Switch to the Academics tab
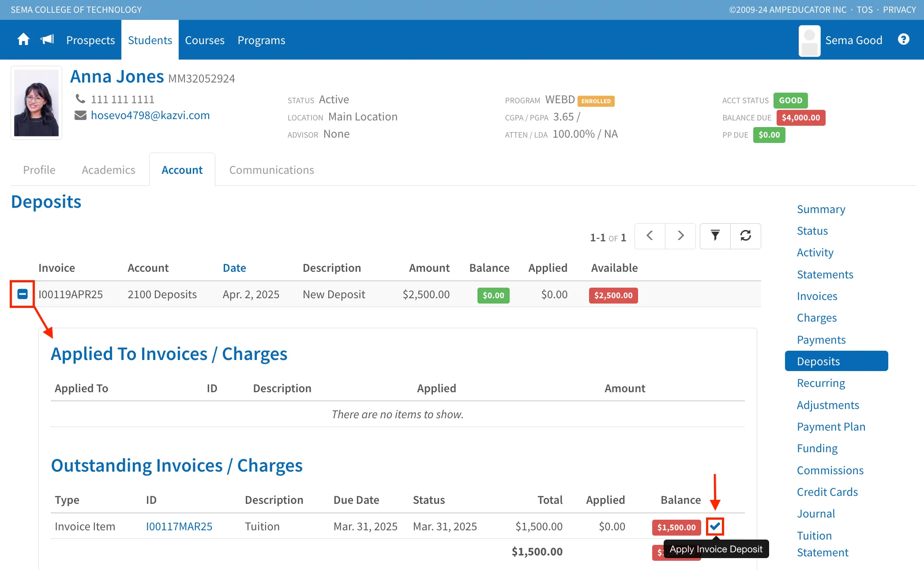 pyautogui.click(x=109, y=170)
